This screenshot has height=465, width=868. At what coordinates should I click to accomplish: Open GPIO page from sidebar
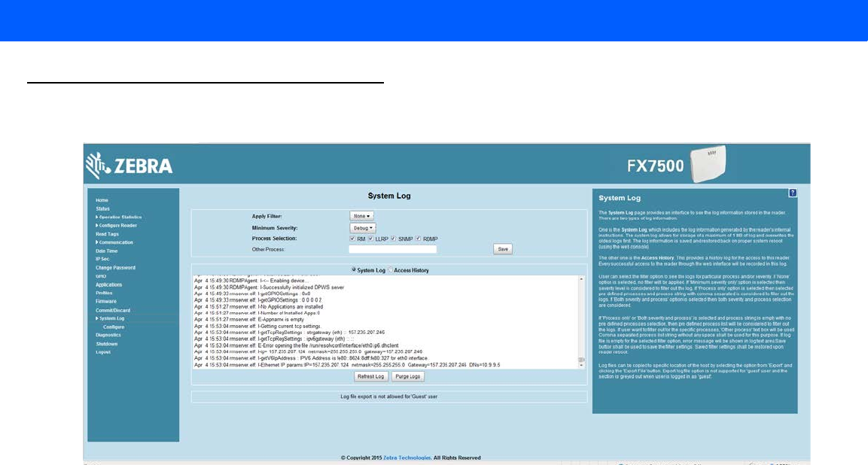pos(101,276)
